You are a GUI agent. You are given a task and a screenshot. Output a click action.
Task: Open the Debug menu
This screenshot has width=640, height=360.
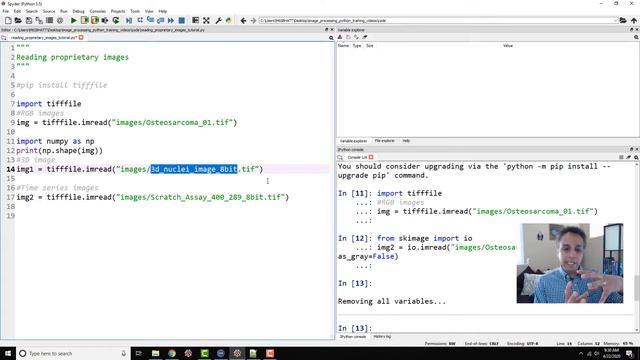click(x=78, y=11)
